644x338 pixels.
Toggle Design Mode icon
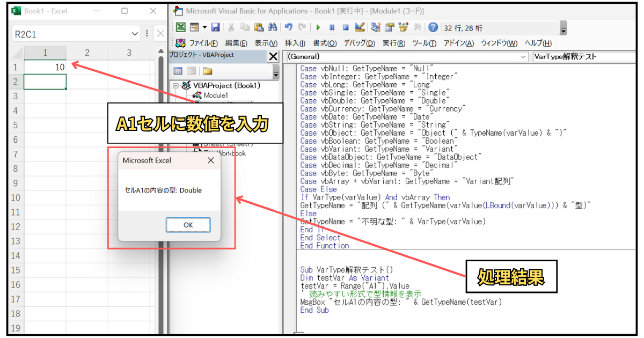coord(360,27)
